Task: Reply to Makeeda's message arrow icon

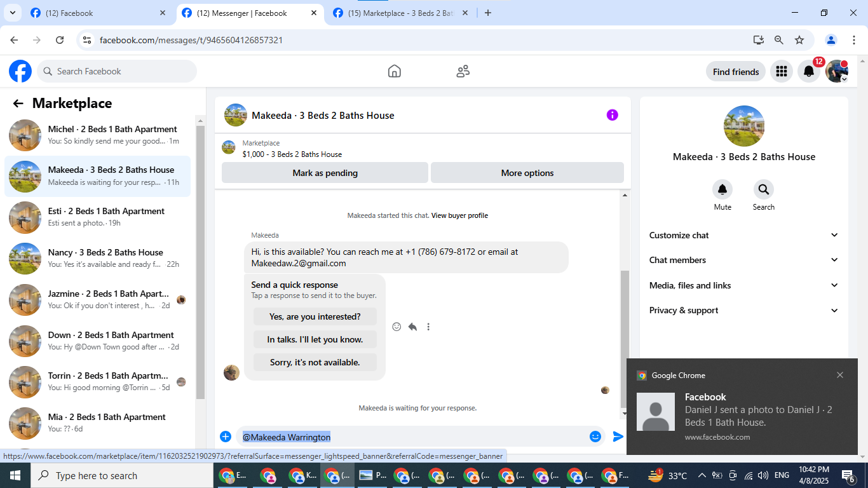Action: (x=412, y=327)
